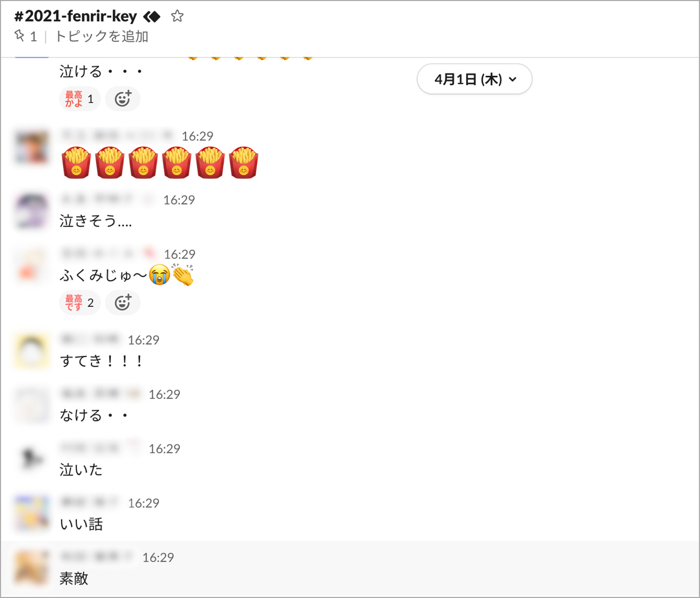
Task: Open channel details via #2021-fenrir-key title
Action: click(x=75, y=17)
